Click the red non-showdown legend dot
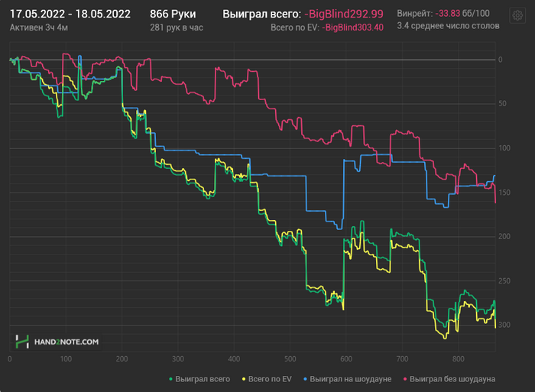535x392 pixels. click(x=405, y=379)
